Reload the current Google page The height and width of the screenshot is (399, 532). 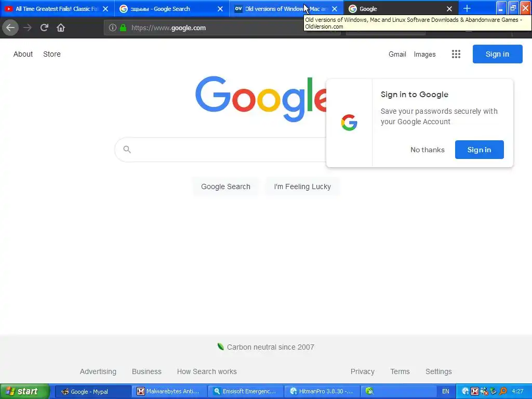pos(44,28)
